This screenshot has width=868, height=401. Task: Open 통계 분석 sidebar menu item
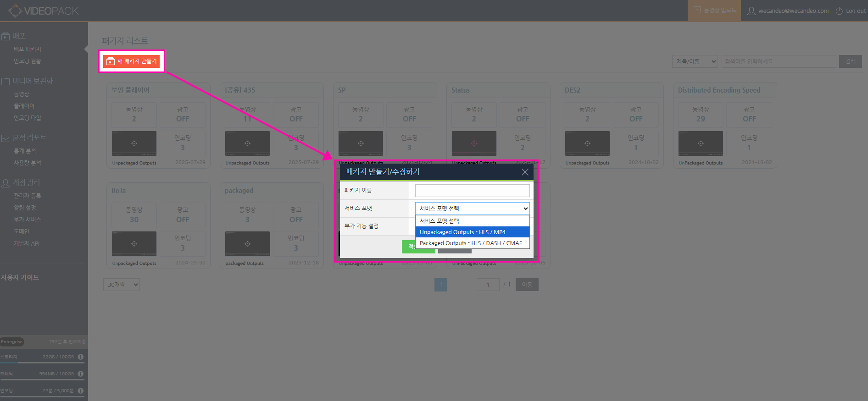(x=25, y=151)
